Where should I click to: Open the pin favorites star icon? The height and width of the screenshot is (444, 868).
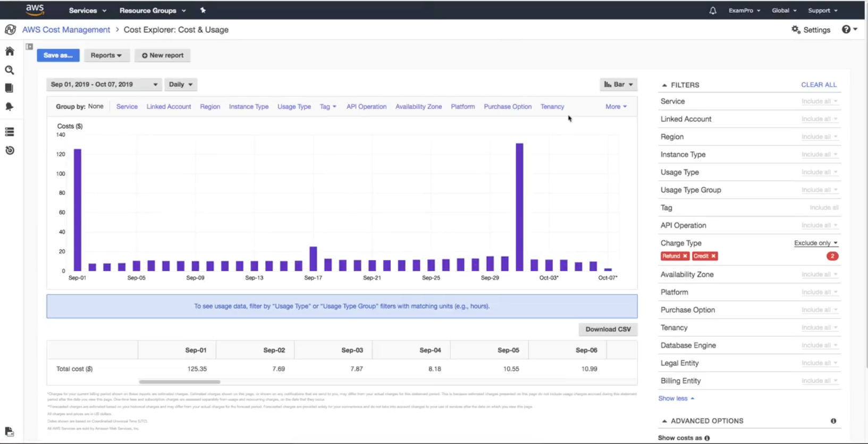pos(203,10)
